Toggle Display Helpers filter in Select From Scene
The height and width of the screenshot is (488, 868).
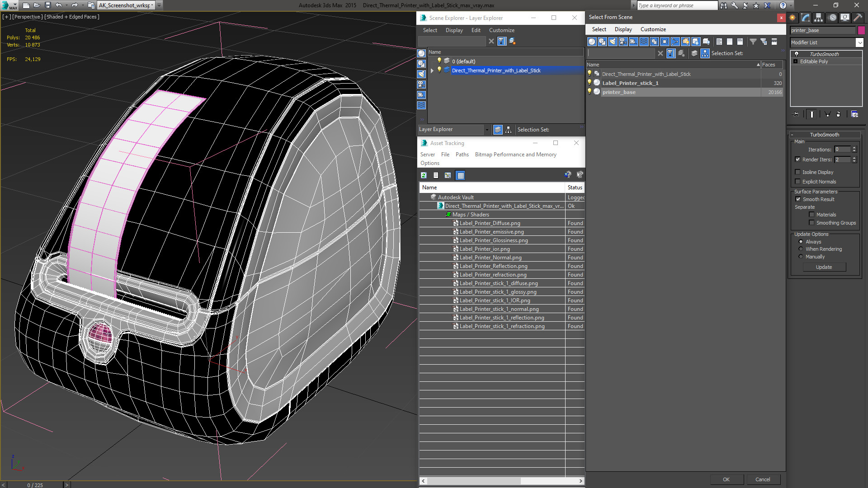click(x=633, y=42)
